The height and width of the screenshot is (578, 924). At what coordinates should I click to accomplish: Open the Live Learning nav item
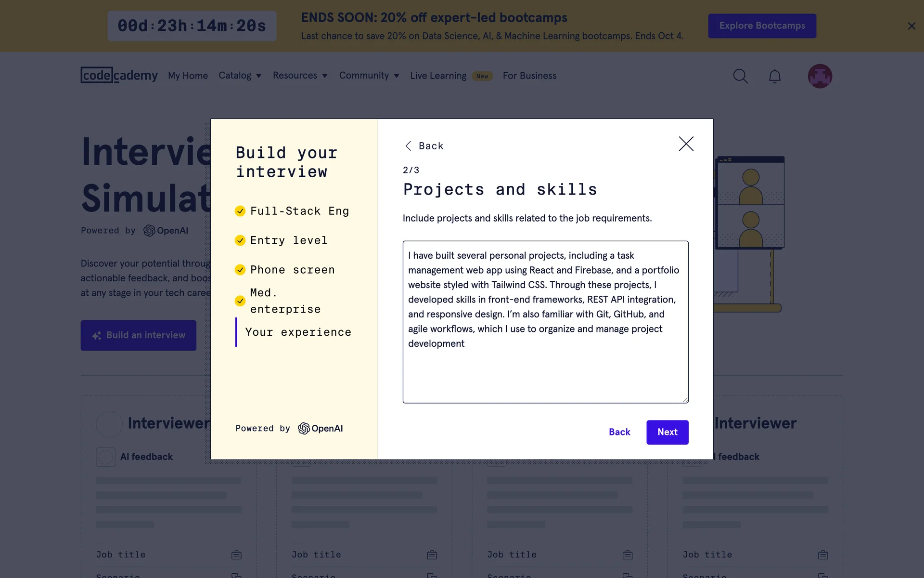click(438, 76)
